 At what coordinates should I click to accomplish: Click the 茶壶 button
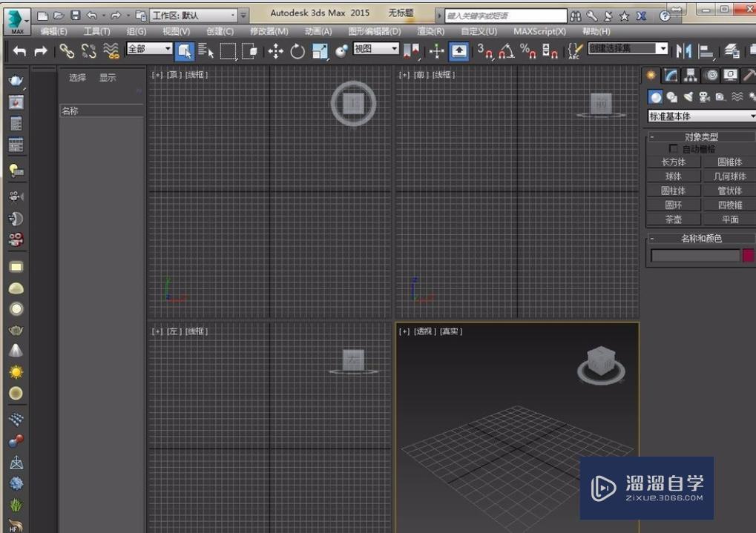(x=673, y=219)
